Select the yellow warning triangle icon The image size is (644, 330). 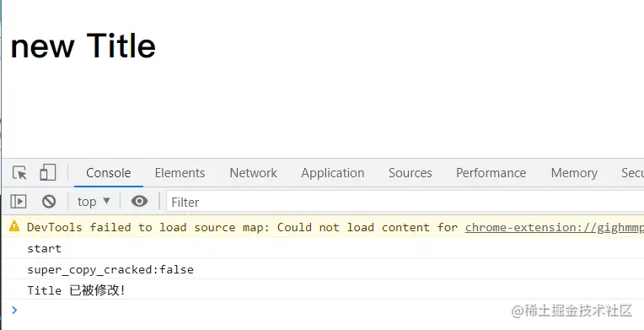click(x=14, y=226)
